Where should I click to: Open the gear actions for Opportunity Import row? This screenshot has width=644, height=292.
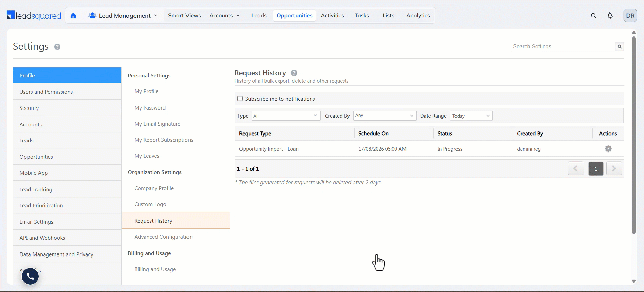click(608, 149)
